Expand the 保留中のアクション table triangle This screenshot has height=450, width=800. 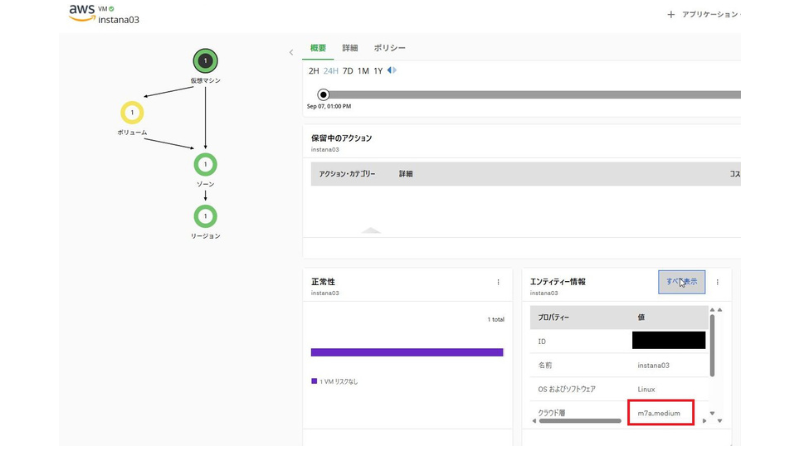click(x=371, y=230)
